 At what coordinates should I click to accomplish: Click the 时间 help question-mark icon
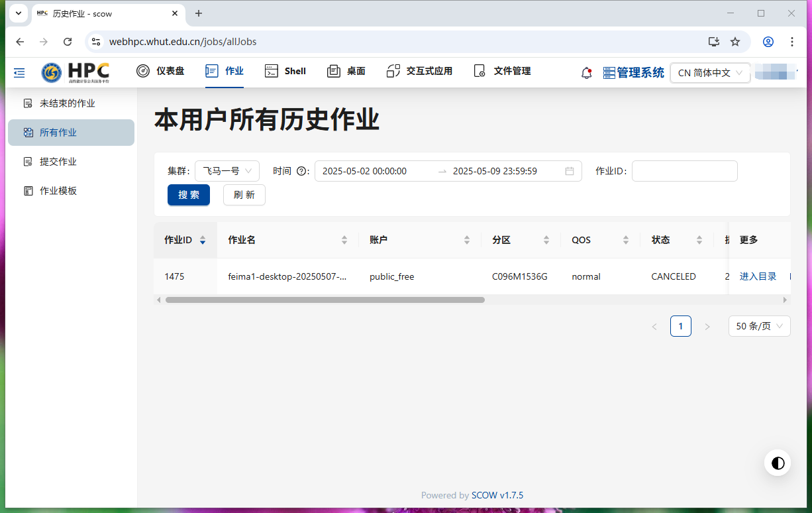301,171
